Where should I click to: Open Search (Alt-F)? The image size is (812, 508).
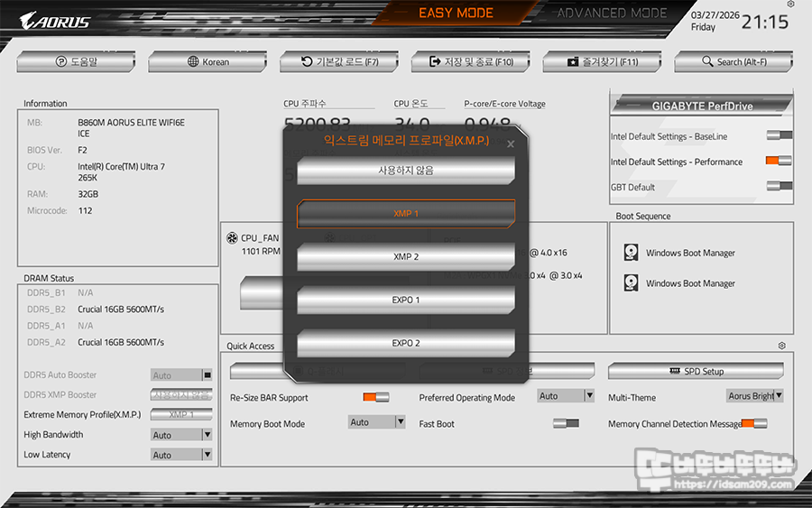coord(734,61)
